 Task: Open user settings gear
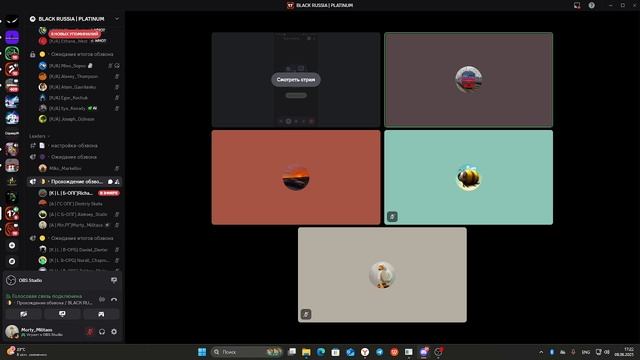click(114, 331)
